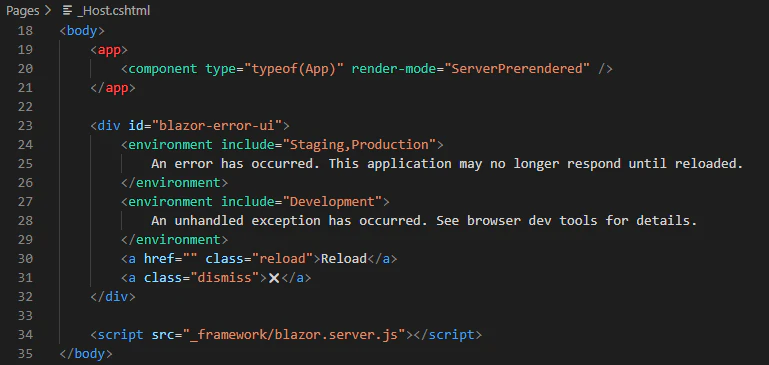Open the _Host.cshtml breadcrumb item

[113, 10]
